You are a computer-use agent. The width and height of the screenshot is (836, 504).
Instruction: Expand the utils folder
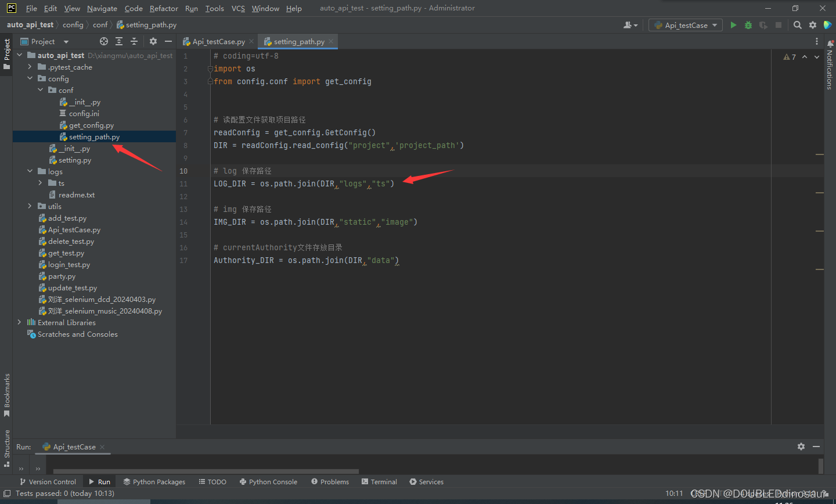coord(29,206)
